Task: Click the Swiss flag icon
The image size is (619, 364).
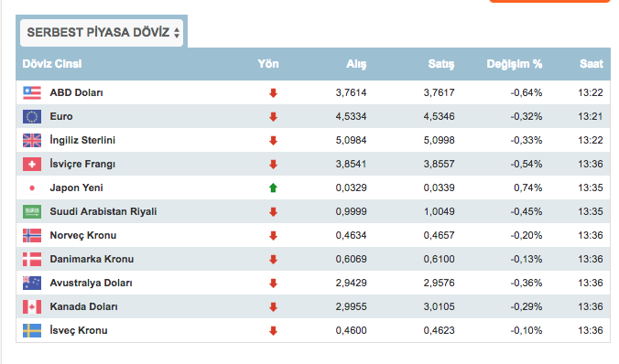Action: (32, 164)
